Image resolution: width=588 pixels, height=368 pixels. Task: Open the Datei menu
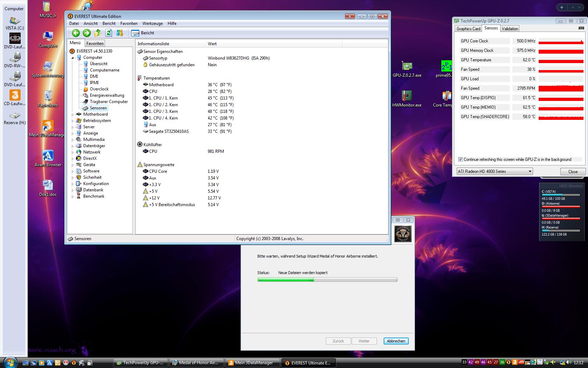pos(74,23)
